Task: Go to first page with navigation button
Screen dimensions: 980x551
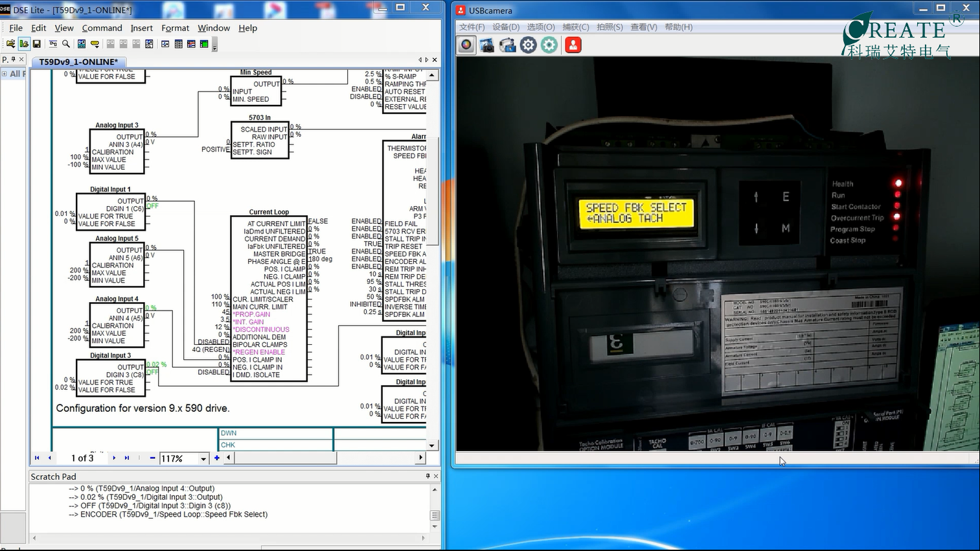Action: pyautogui.click(x=37, y=458)
